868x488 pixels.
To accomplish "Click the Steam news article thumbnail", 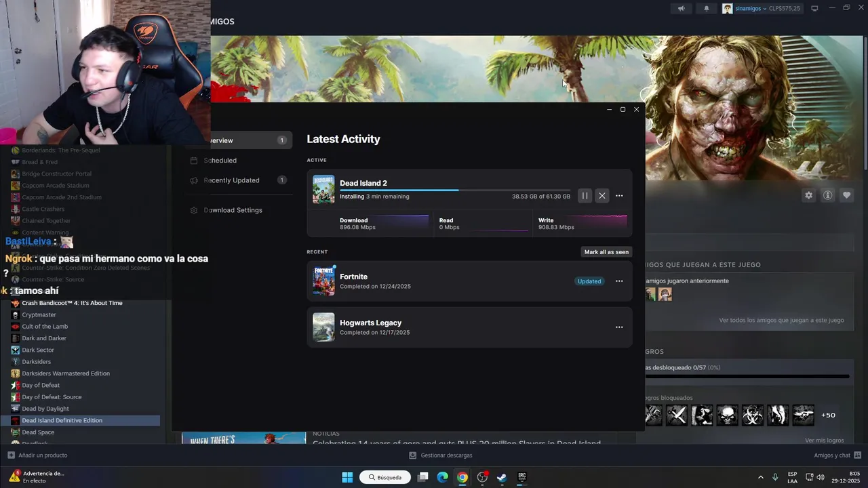I will point(243,439).
